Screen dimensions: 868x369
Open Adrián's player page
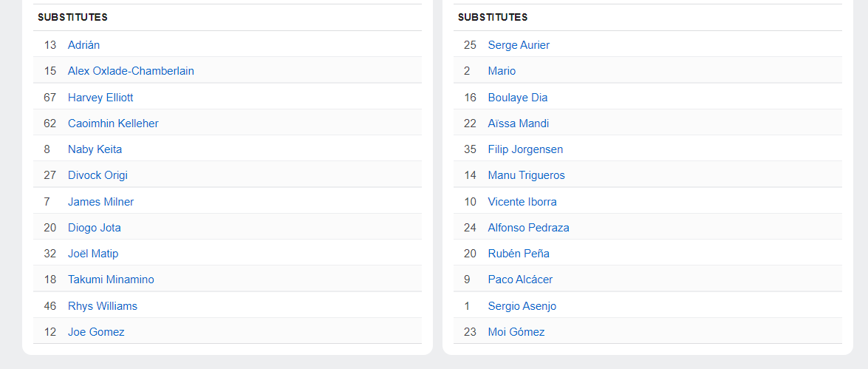click(83, 45)
